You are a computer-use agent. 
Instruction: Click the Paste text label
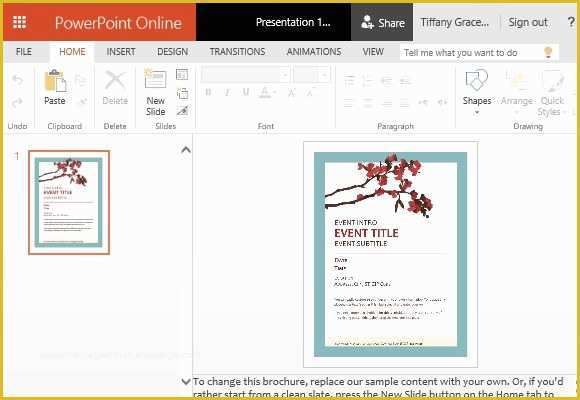pyautogui.click(x=55, y=101)
